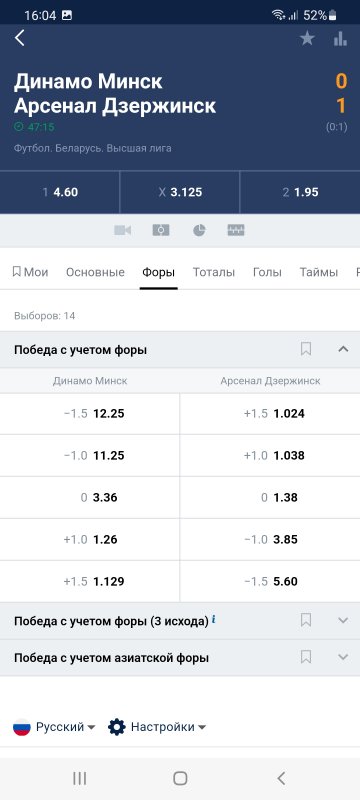
Task: Bookmark the азиатской форы market
Action: click(306, 657)
